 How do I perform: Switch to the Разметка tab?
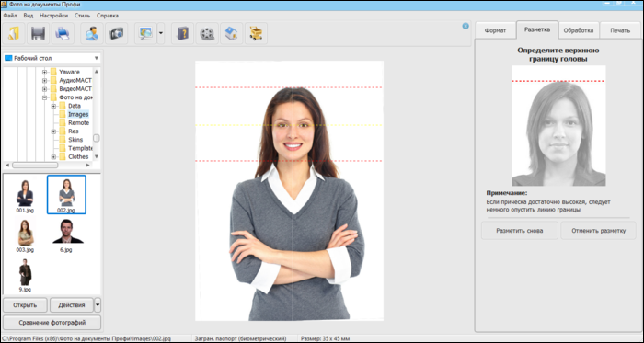click(537, 30)
